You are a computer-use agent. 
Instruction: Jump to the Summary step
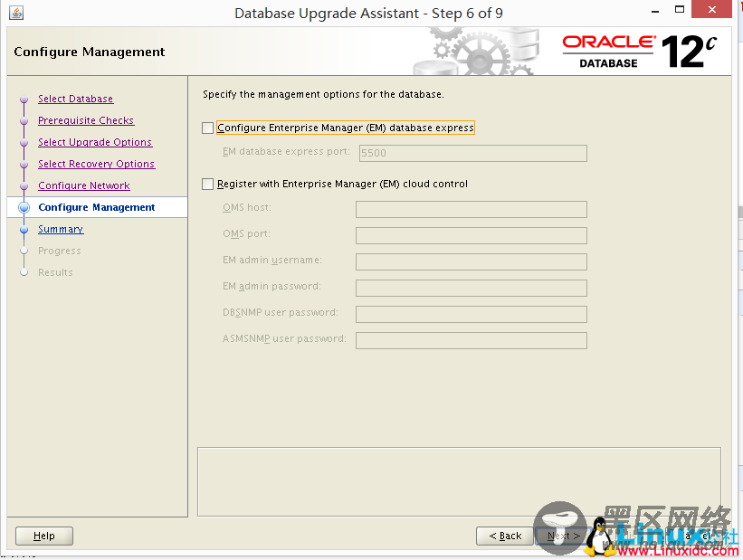coord(61,229)
